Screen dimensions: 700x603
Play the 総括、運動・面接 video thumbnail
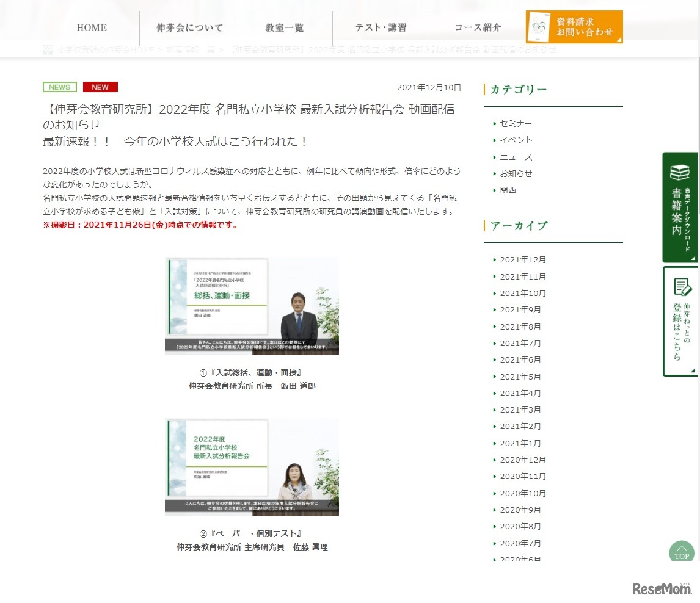click(252, 306)
